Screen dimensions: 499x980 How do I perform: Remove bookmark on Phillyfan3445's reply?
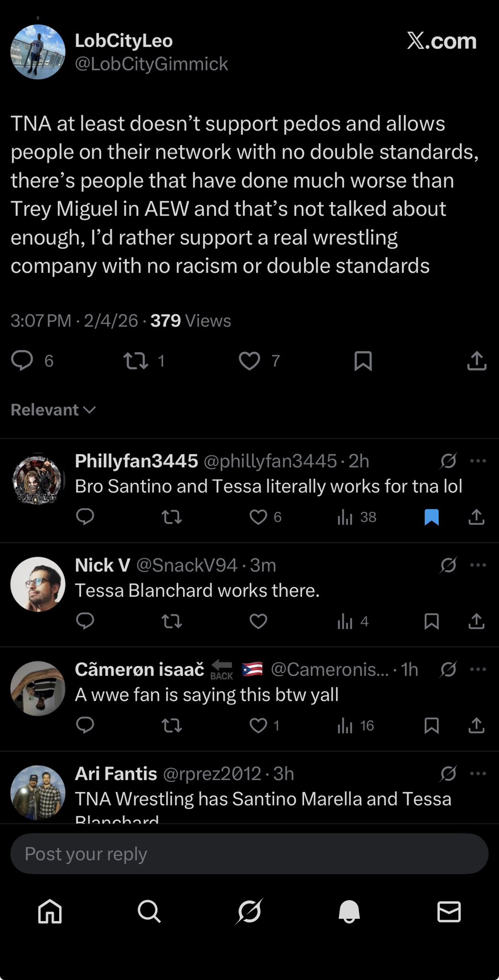[431, 517]
